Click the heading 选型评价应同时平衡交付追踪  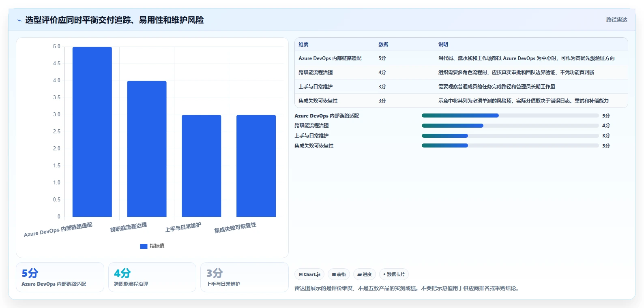tap(114, 20)
